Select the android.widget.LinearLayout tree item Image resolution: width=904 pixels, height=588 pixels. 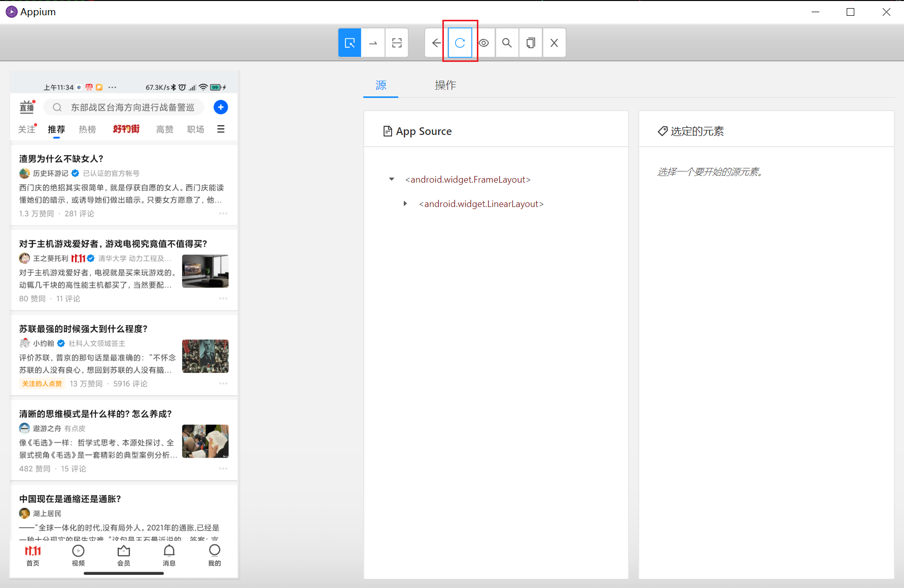481,204
